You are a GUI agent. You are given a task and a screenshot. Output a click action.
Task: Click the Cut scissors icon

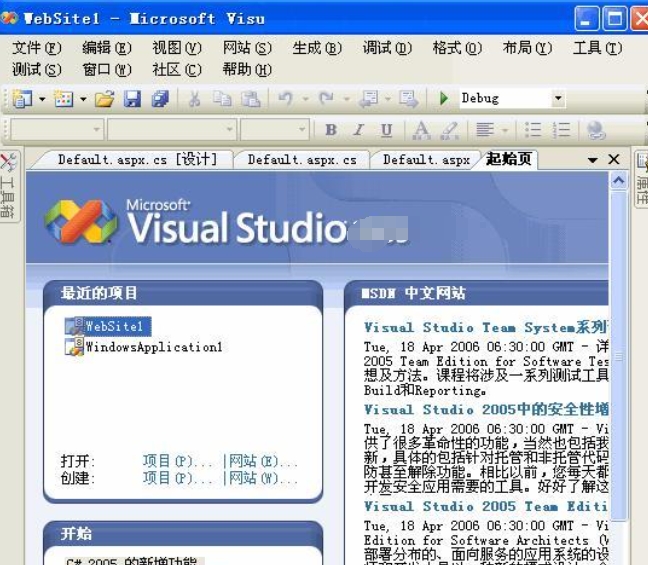pyautogui.click(x=194, y=99)
